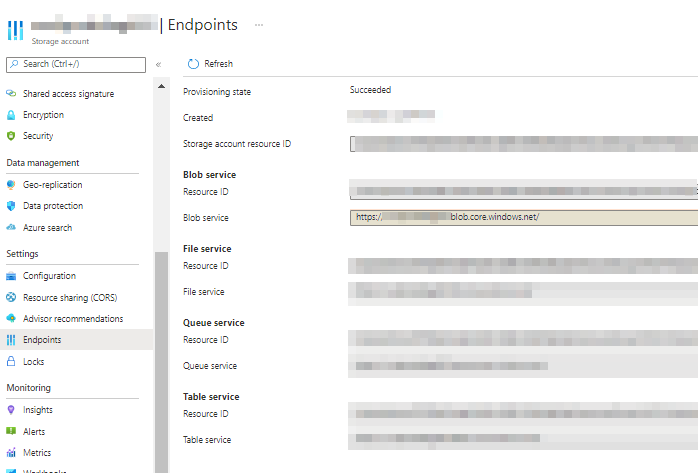Click the Blob service Resource ID field
The image size is (698, 473).
(524, 190)
